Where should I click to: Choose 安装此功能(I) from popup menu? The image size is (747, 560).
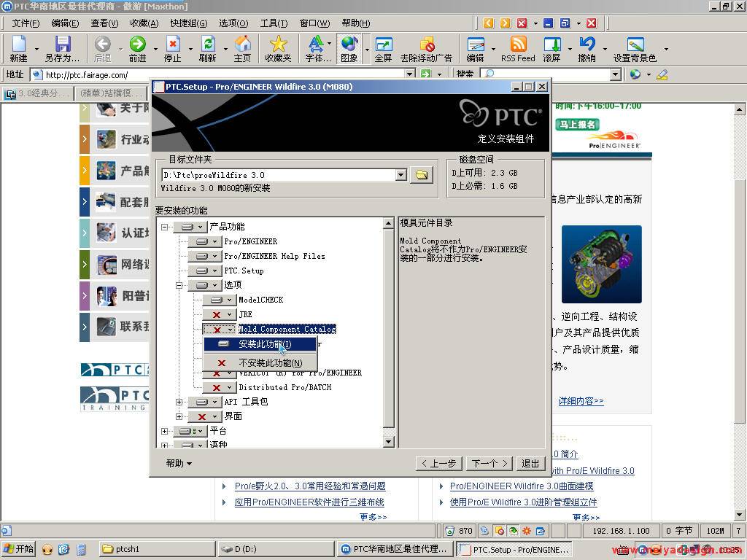click(x=260, y=344)
